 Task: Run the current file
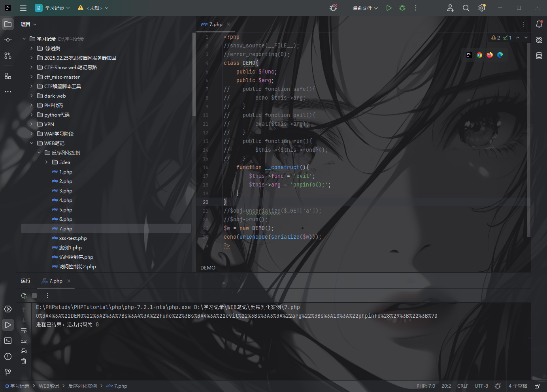(x=389, y=8)
